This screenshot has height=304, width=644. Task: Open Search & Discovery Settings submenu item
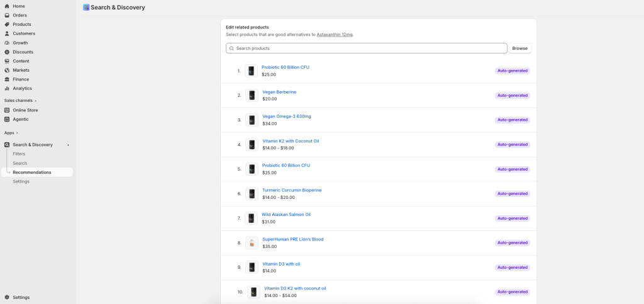pyautogui.click(x=21, y=181)
